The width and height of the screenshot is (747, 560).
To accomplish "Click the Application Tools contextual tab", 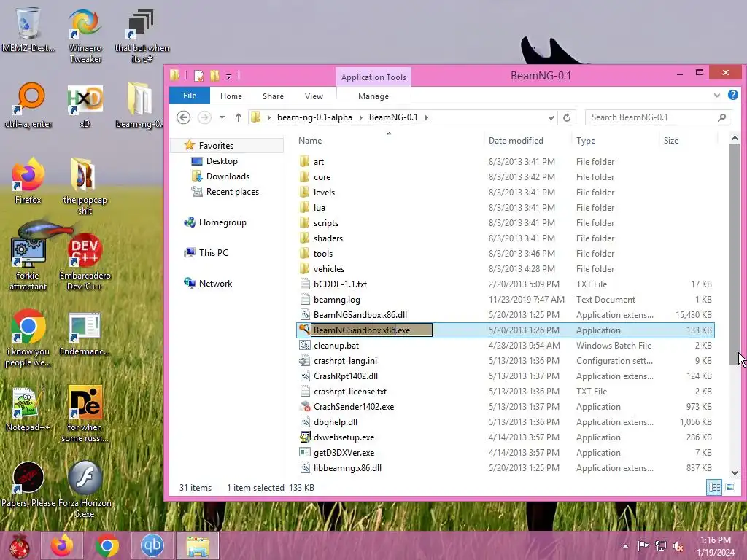I will click(x=373, y=77).
